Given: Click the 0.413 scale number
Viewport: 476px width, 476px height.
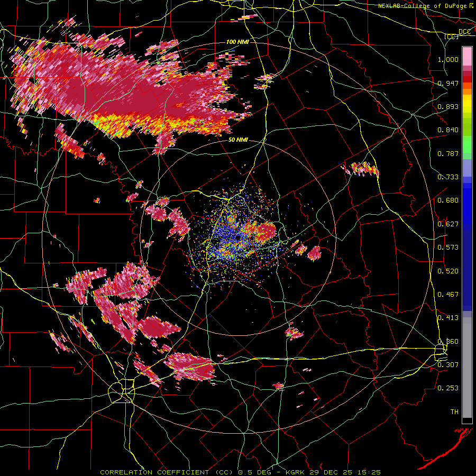Looking at the screenshot, I should (x=448, y=318).
